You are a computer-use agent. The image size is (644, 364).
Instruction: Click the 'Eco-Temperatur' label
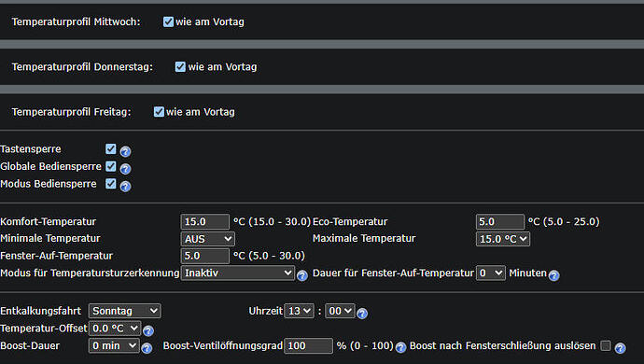pos(350,221)
